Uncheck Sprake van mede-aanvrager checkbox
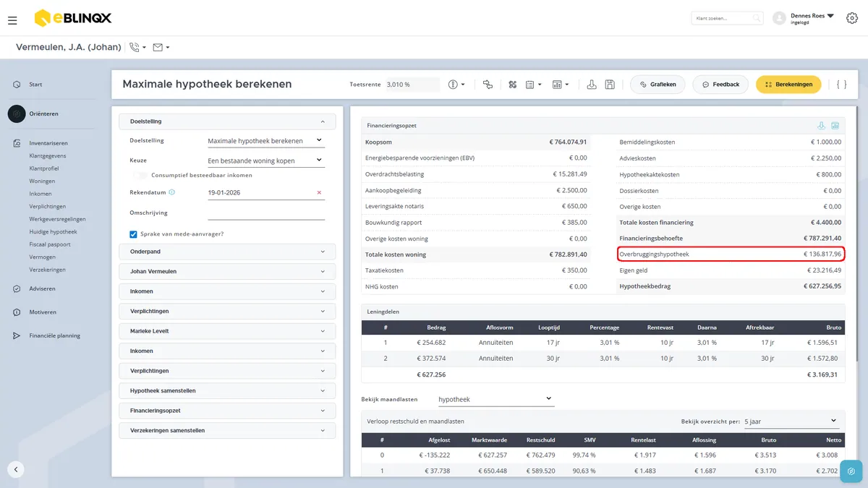This screenshot has height=488, width=868. pos(133,234)
